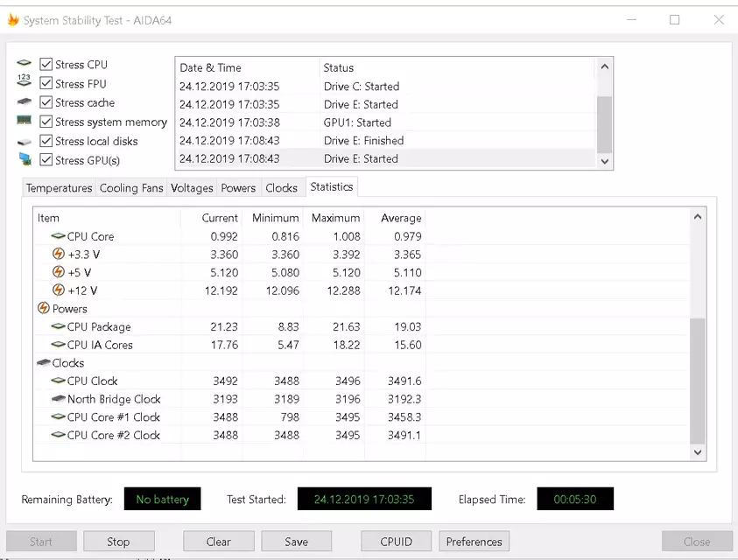Click the statistics table scroll up arrow
This screenshot has height=560, width=738.
pos(698,216)
